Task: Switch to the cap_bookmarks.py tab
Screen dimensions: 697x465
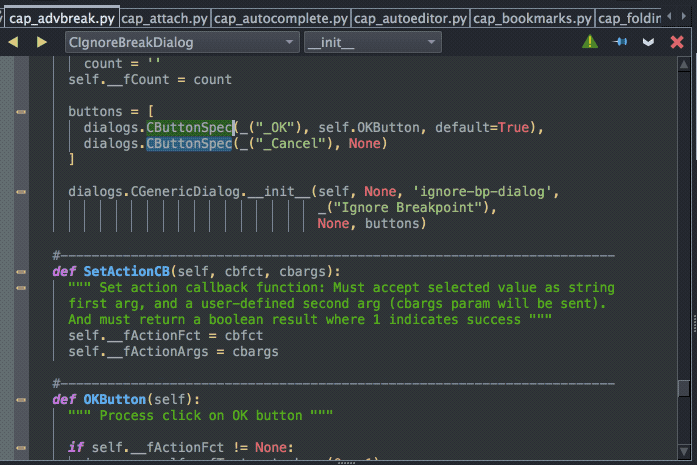Action: (x=532, y=18)
